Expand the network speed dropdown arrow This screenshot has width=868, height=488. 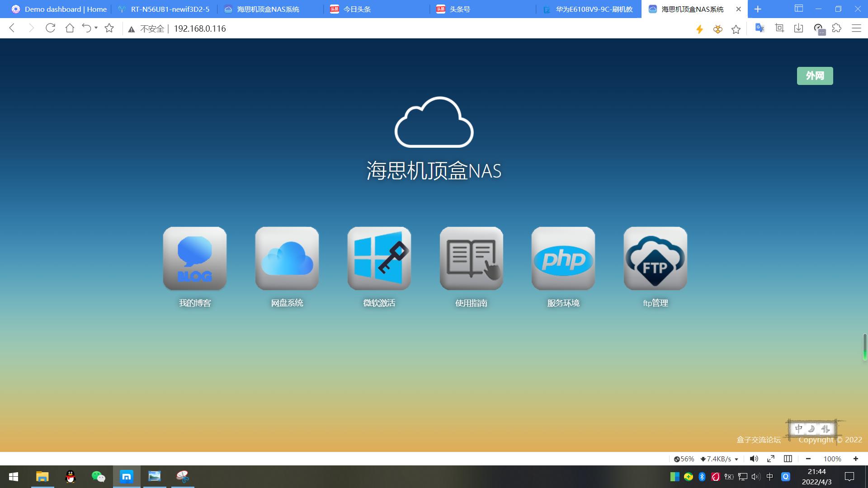click(736, 459)
